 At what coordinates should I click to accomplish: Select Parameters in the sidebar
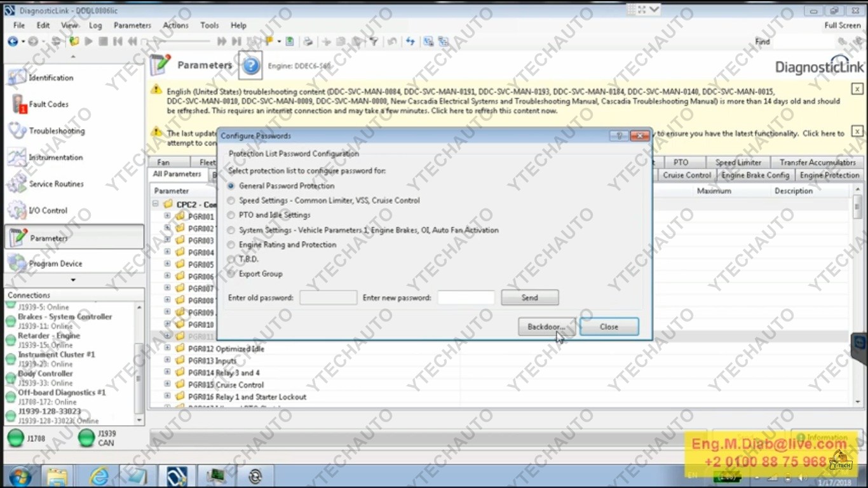[74, 238]
